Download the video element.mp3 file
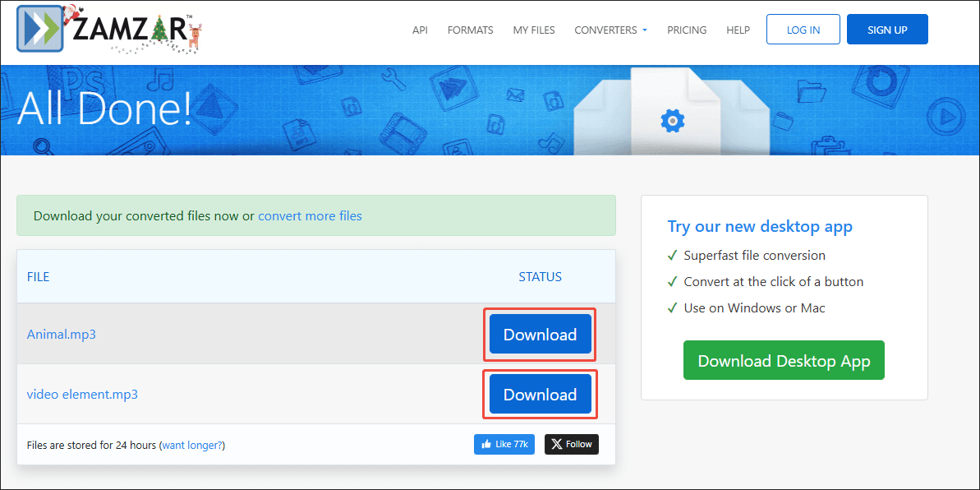Viewport: 980px width, 490px height. click(540, 394)
